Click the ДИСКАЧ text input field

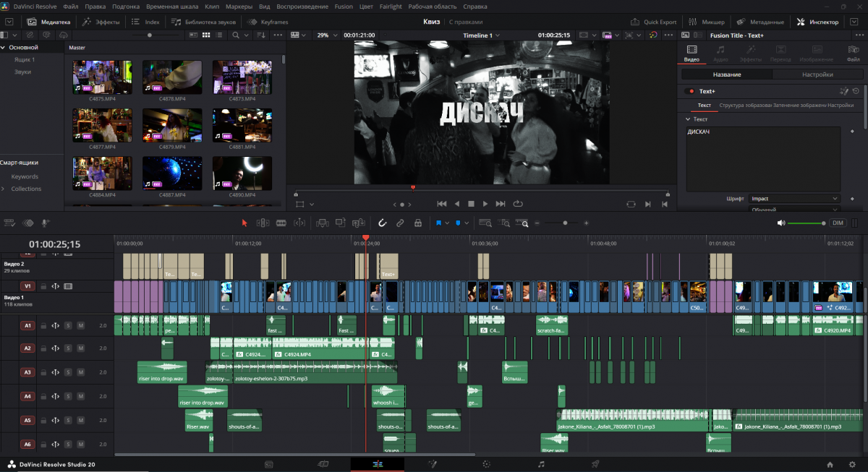[x=763, y=159]
